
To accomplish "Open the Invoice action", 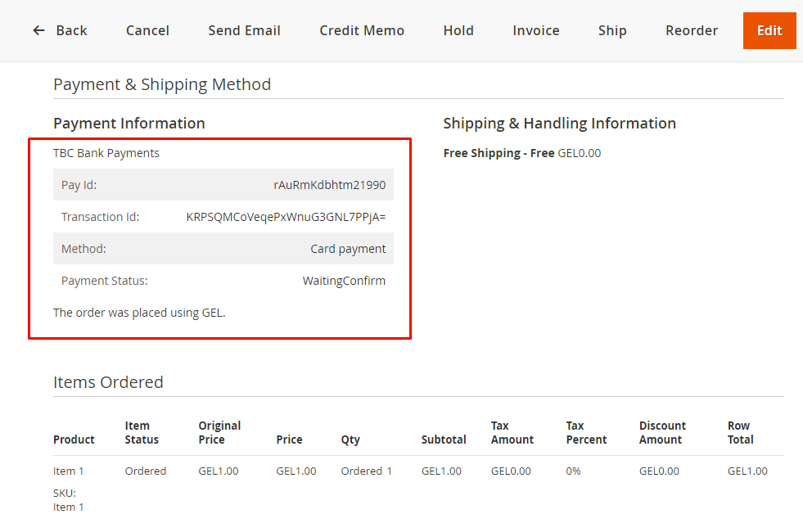I will pos(536,30).
